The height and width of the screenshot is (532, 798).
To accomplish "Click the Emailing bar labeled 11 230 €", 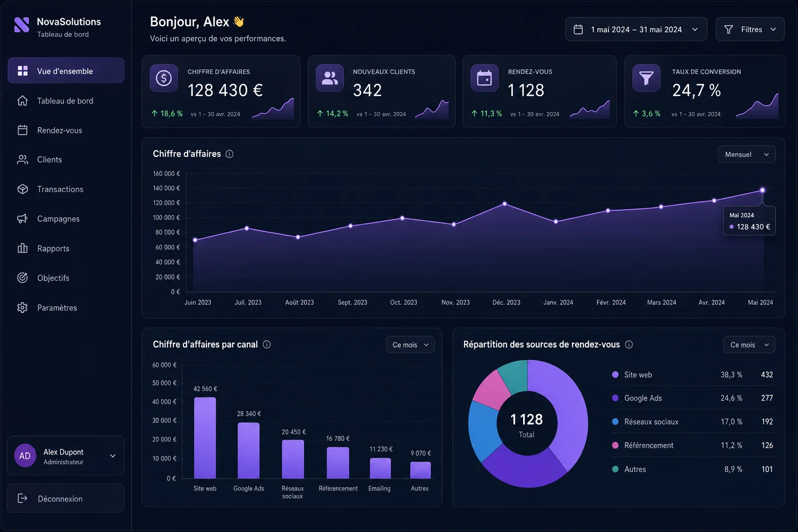I will pyautogui.click(x=380, y=468).
